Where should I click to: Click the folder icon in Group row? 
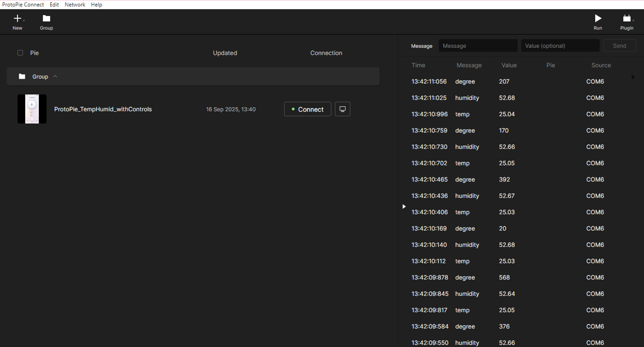[x=22, y=76]
